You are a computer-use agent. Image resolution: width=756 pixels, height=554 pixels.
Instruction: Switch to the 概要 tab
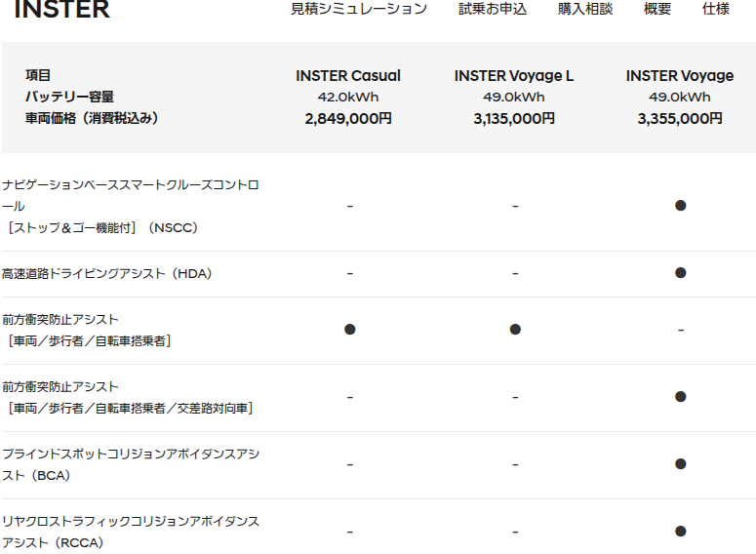(x=657, y=9)
